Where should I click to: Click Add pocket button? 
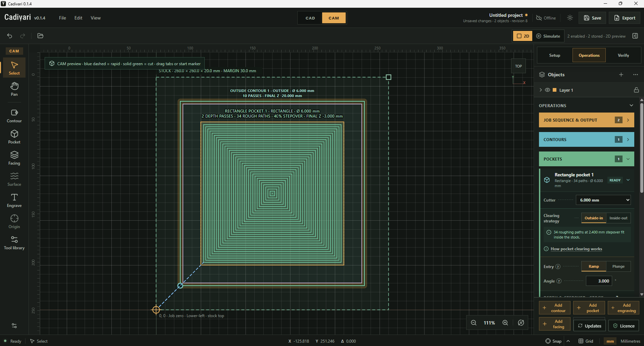(x=589, y=308)
